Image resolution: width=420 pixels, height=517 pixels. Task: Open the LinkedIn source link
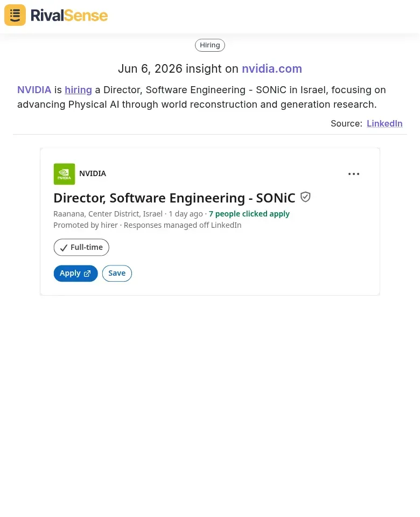(x=384, y=123)
